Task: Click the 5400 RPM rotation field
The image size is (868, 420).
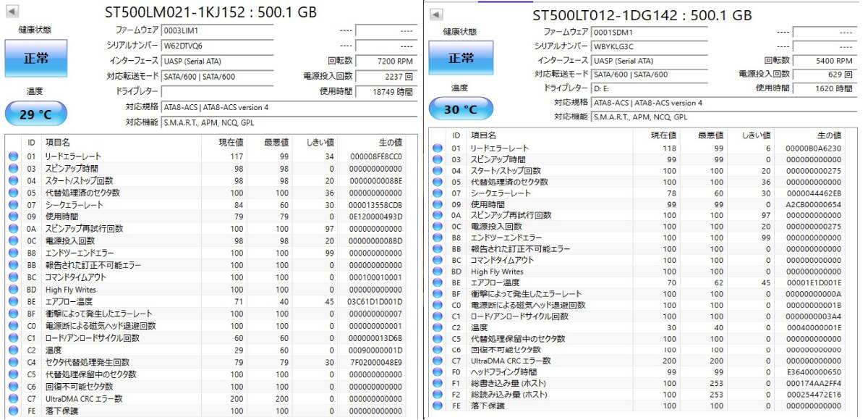Action: 825,60
